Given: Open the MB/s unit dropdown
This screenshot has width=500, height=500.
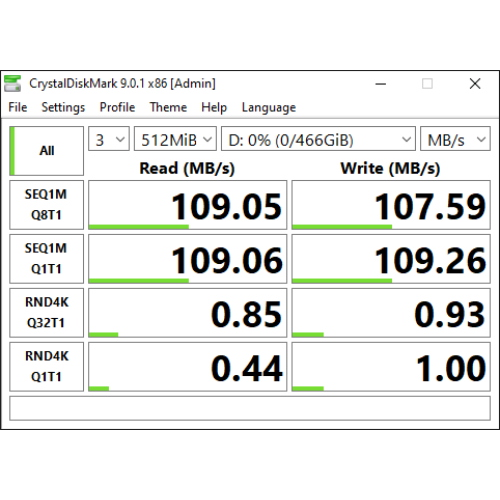Looking at the screenshot, I should tap(455, 139).
